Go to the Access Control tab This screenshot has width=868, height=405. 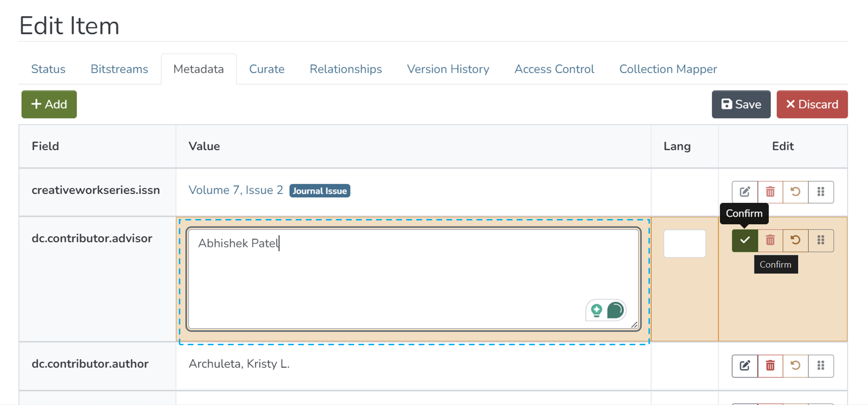tap(554, 69)
